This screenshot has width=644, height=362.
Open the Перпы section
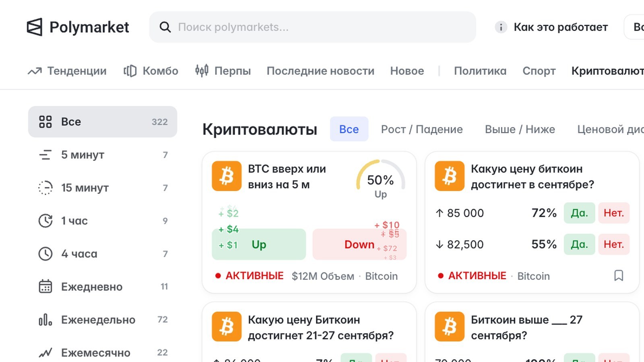tap(223, 71)
